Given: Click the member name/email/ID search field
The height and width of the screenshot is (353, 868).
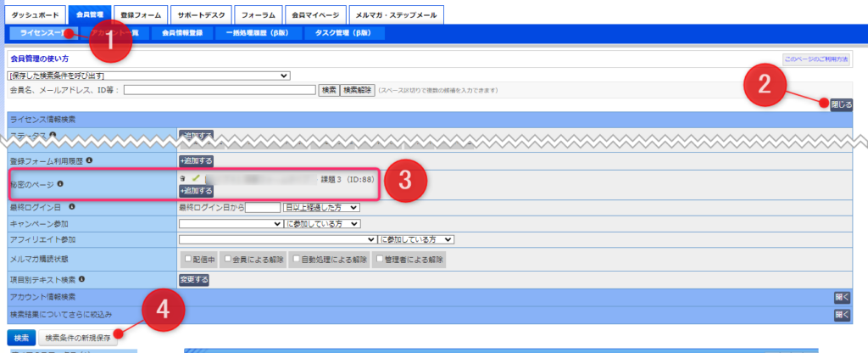Looking at the screenshot, I should (220, 89).
